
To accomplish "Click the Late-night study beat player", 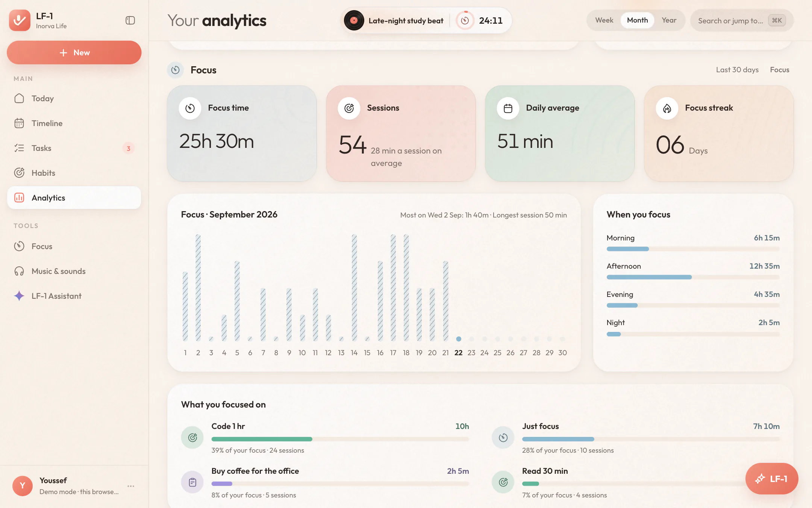I will click(406, 21).
